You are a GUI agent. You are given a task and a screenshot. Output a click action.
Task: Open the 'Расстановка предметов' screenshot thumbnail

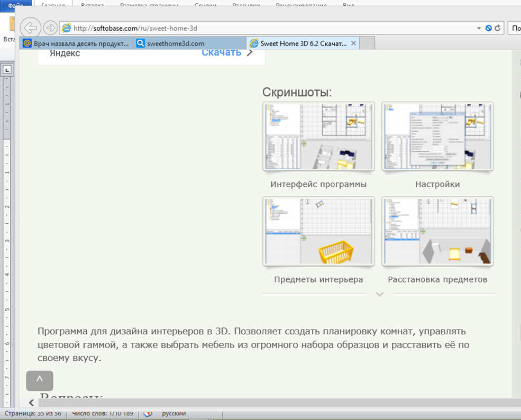[437, 231]
